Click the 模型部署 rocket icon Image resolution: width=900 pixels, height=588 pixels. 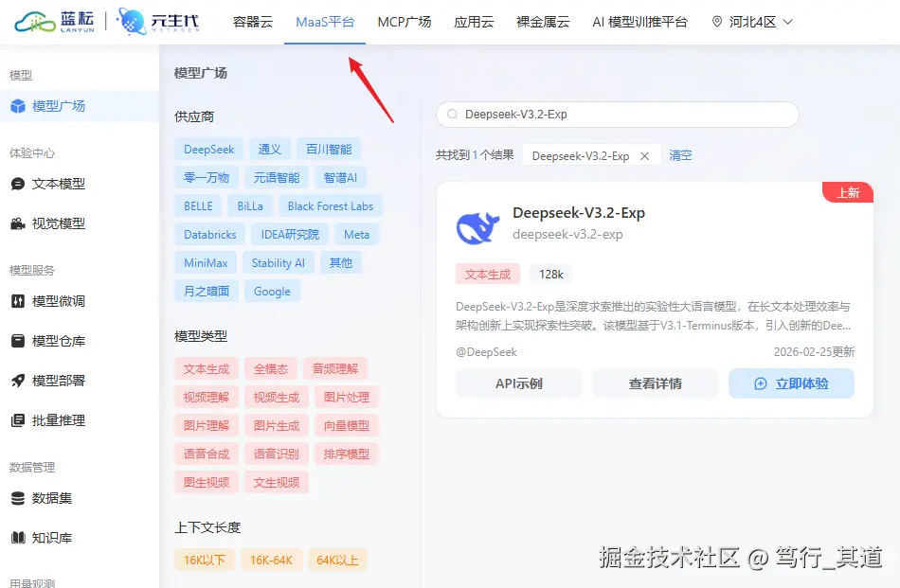[18, 381]
